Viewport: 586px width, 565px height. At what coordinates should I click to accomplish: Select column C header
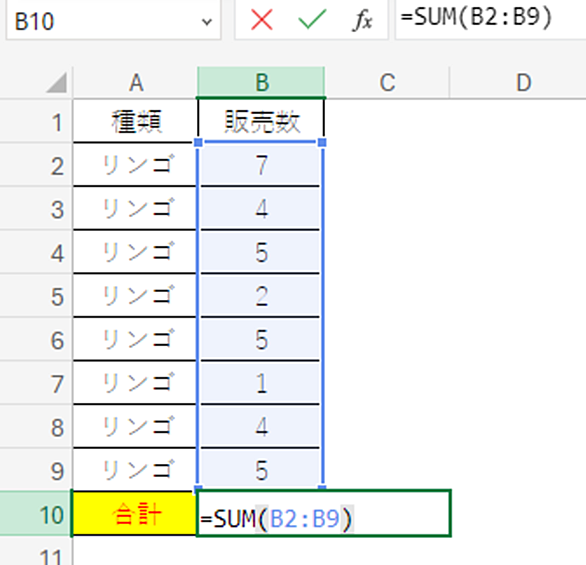(387, 83)
